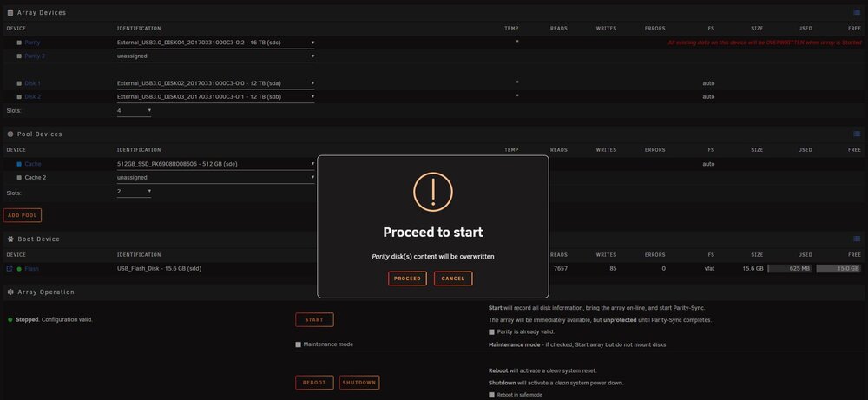The width and height of the screenshot is (868, 400).
Task: Click the blue status square beside Cache
Action: (19, 164)
